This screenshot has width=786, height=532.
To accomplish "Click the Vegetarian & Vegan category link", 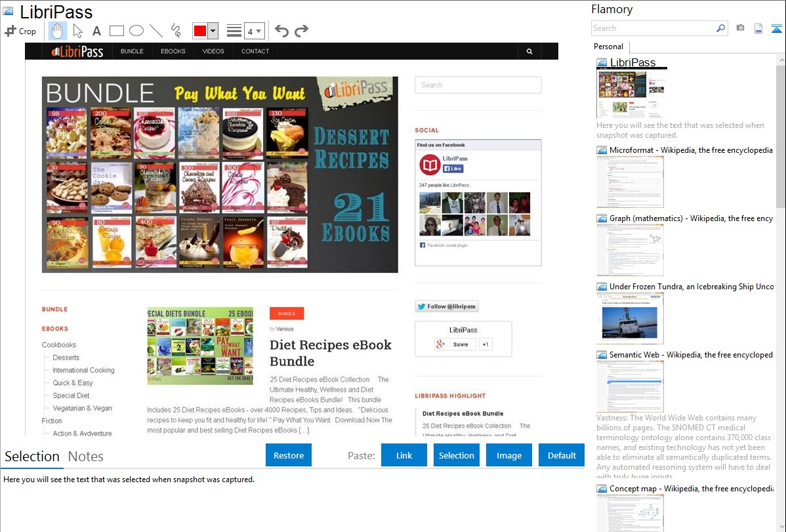I will (x=82, y=408).
